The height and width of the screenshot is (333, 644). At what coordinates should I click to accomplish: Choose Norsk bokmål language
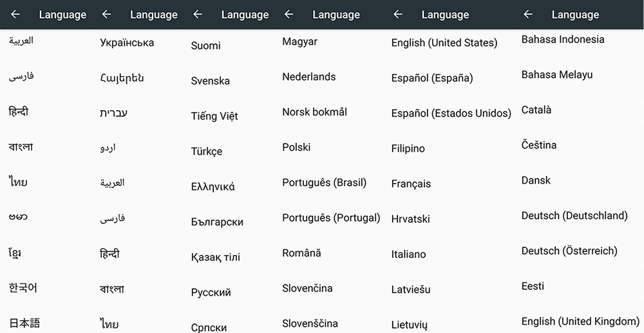[x=314, y=112]
